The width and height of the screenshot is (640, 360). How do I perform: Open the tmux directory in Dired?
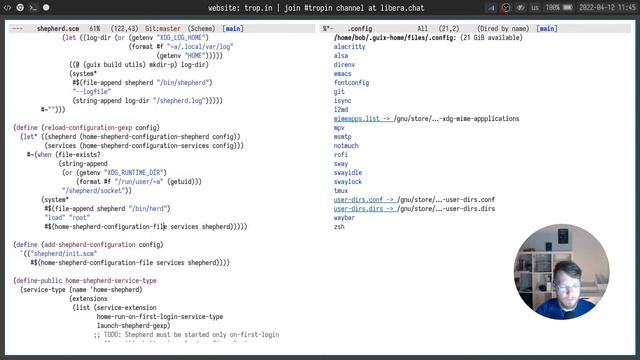pos(341,190)
